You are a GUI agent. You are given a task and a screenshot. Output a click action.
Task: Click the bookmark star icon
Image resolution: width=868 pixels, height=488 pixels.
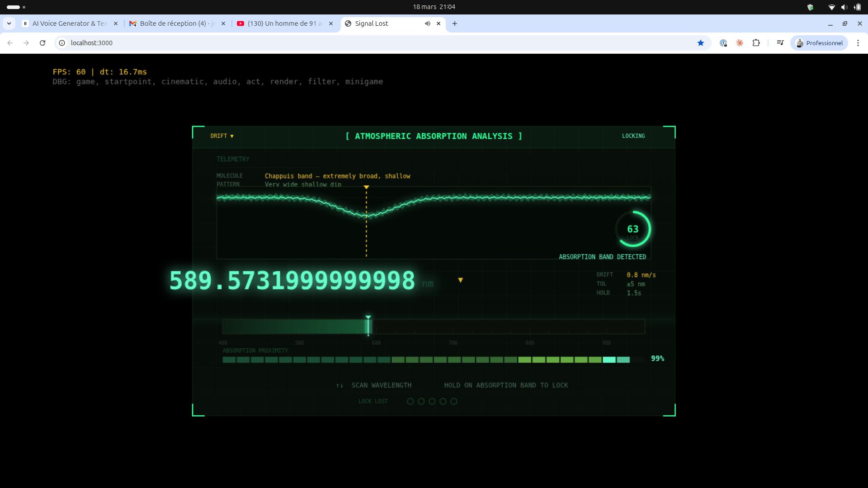point(701,43)
